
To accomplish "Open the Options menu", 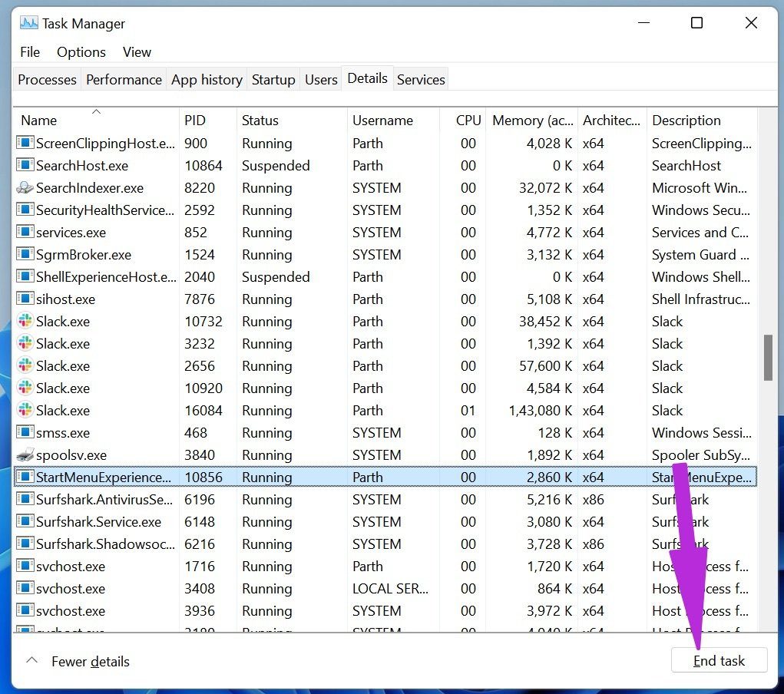I will tap(81, 52).
